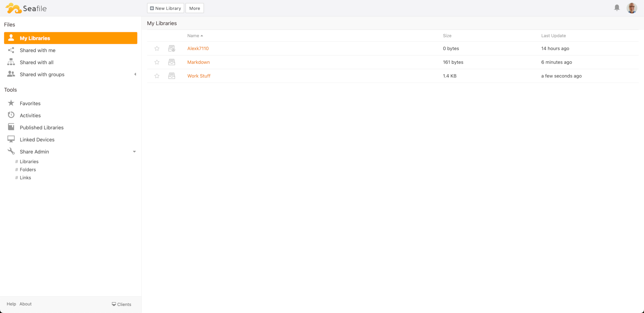Open the Markdown library link
The height and width of the screenshot is (313, 644).
(x=198, y=62)
